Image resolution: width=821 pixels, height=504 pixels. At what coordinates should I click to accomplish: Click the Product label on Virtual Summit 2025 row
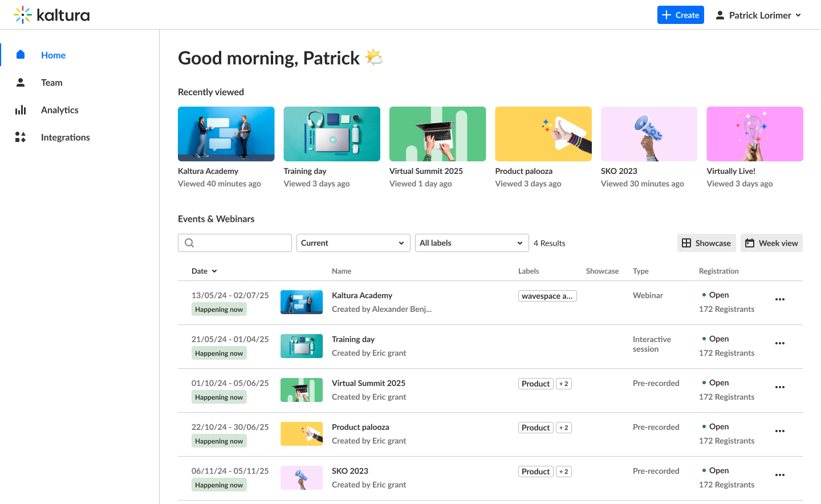point(536,384)
